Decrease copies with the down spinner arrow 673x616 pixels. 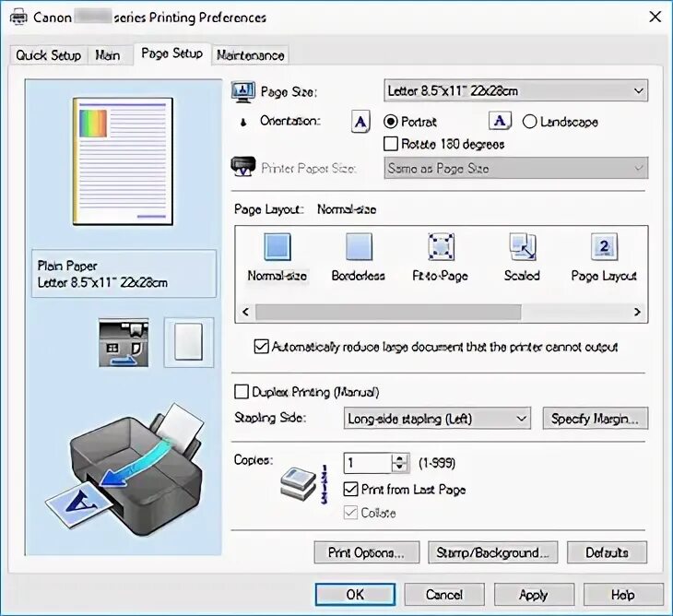(x=399, y=468)
